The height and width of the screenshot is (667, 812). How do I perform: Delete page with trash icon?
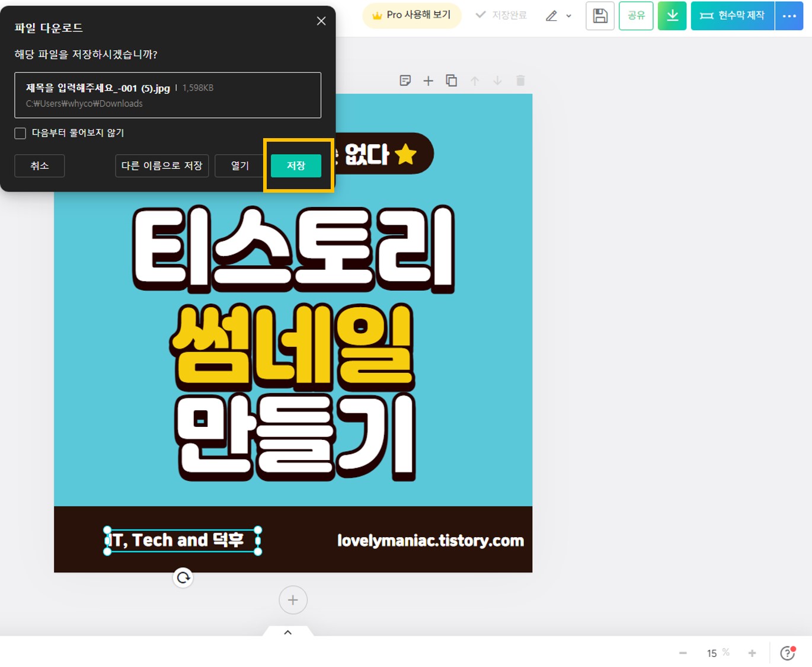520,81
